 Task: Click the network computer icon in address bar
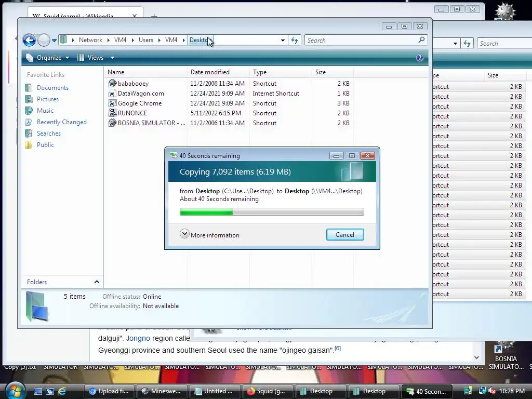pyautogui.click(x=63, y=40)
